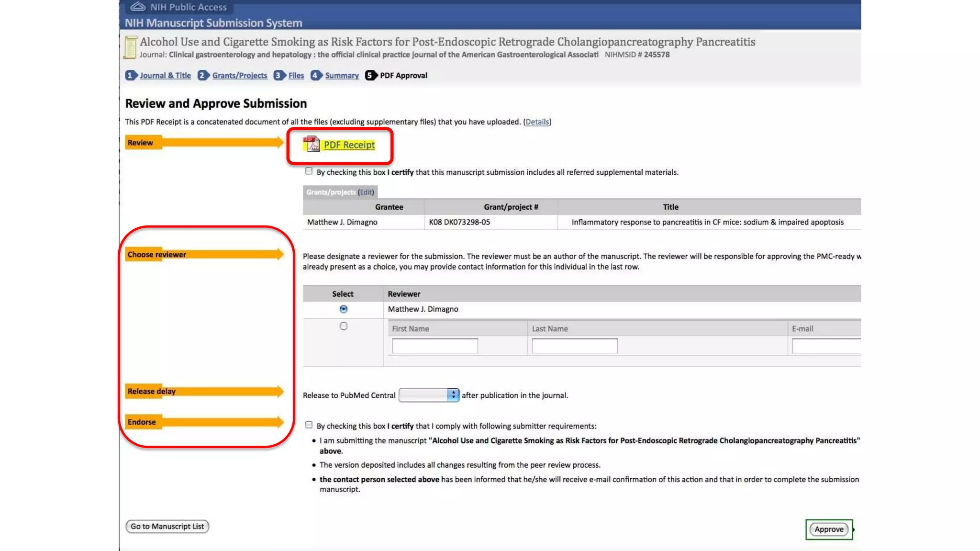Image resolution: width=980 pixels, height=551 pixels.
Task: Click the First Name input field
Action: pyautogui.click(x=434, y=346)
